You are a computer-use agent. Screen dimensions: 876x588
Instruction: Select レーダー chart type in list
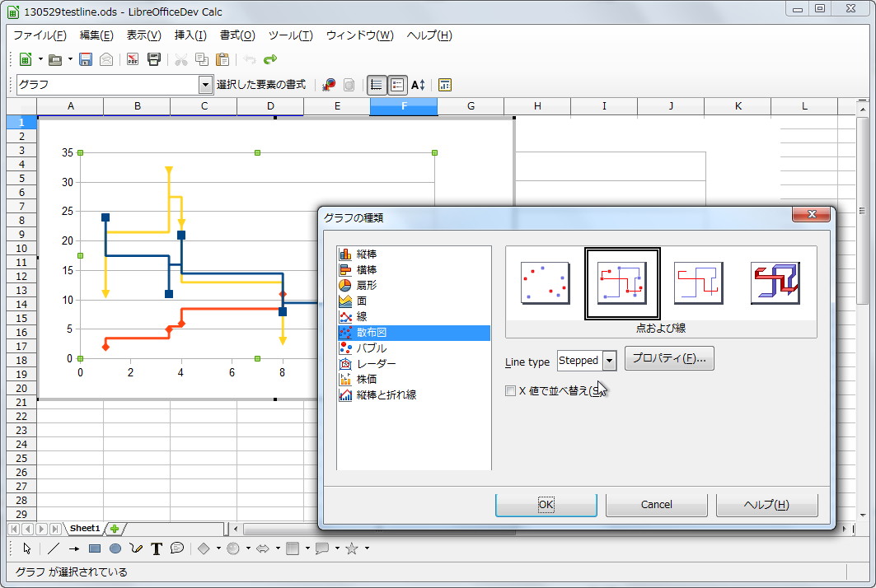pos(414,363)
